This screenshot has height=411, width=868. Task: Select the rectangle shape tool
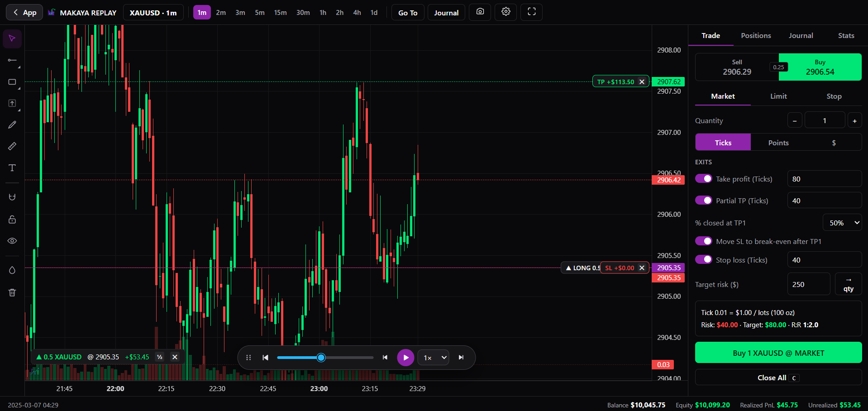point(12,82)
